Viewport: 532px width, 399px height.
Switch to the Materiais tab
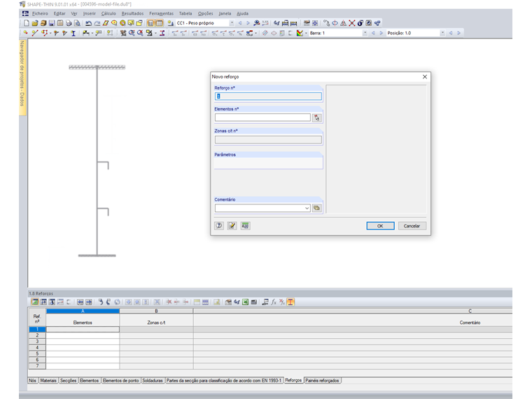(48, 381)
